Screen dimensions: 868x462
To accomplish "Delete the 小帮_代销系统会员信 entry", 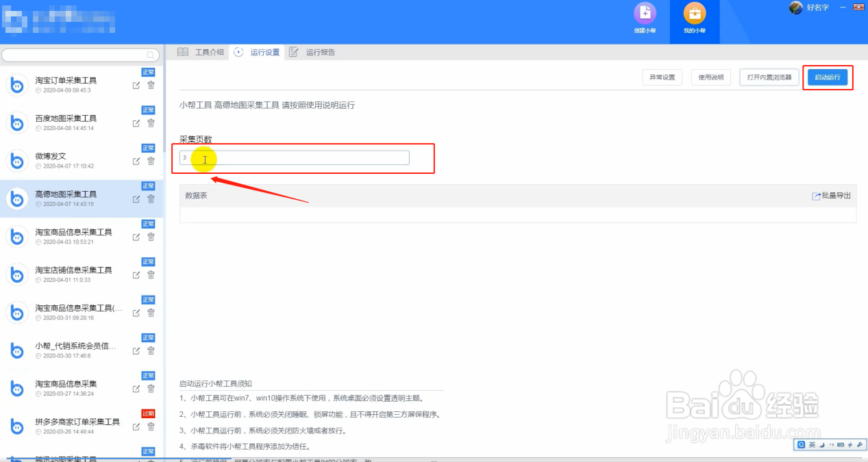I will [151, 350].
